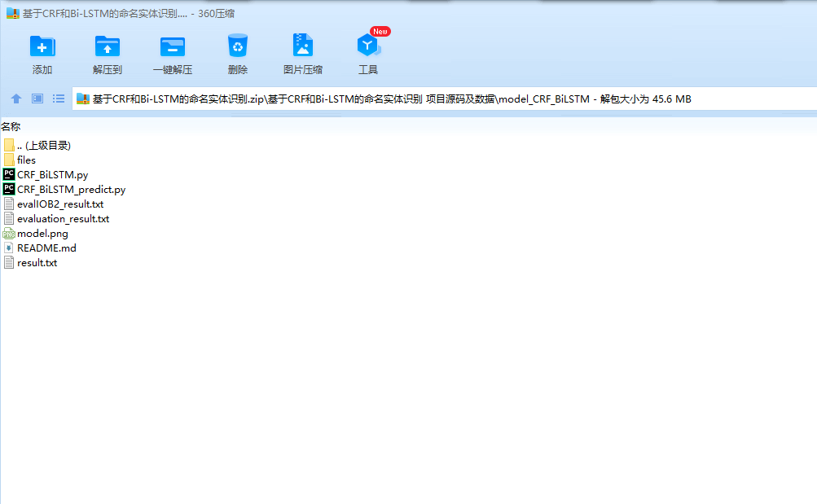Select the 'README.md' file name

pos(47,248)
